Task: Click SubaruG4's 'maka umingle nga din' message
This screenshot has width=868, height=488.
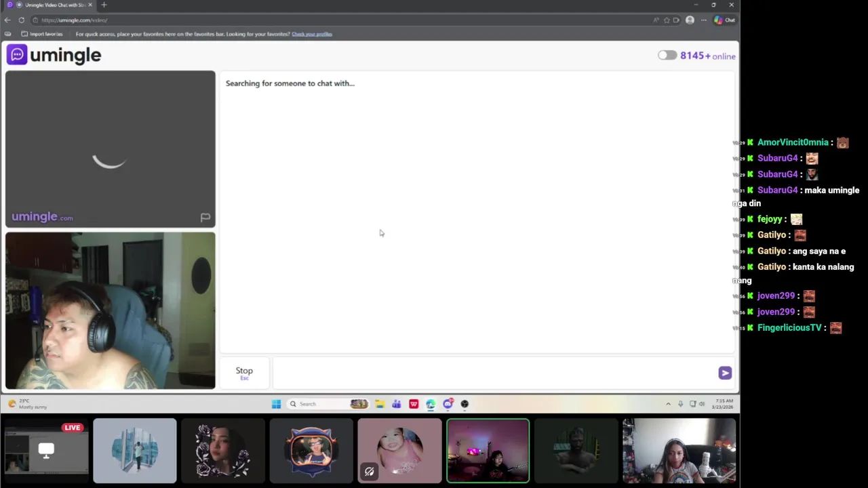Action: (796, 197)
